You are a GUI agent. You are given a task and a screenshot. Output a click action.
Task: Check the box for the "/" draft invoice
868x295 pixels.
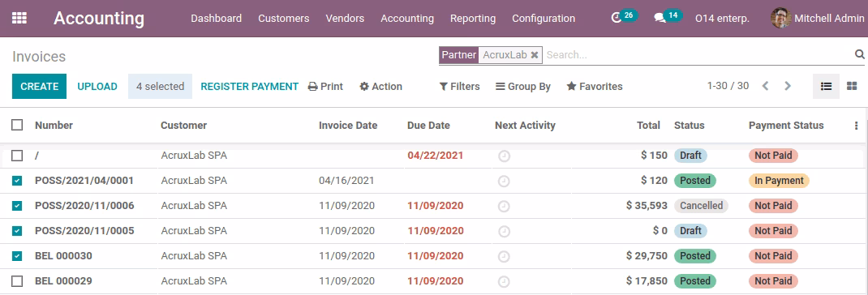(17, 156)
